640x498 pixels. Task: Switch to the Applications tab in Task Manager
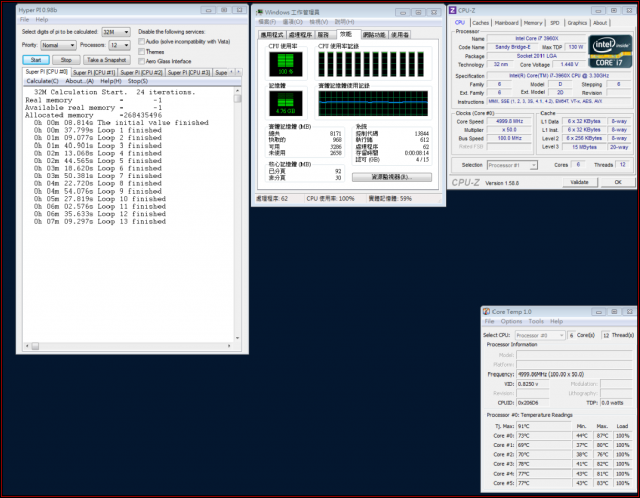272,35
